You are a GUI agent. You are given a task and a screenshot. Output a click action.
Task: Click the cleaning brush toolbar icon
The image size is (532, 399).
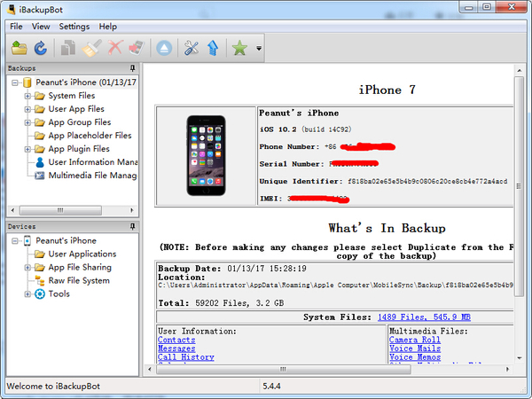tap(91, 48)
